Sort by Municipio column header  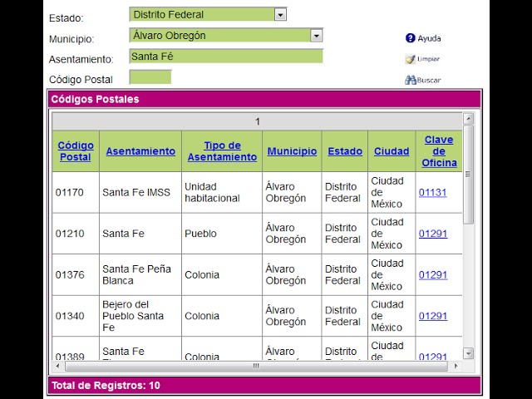pos(292,151)
